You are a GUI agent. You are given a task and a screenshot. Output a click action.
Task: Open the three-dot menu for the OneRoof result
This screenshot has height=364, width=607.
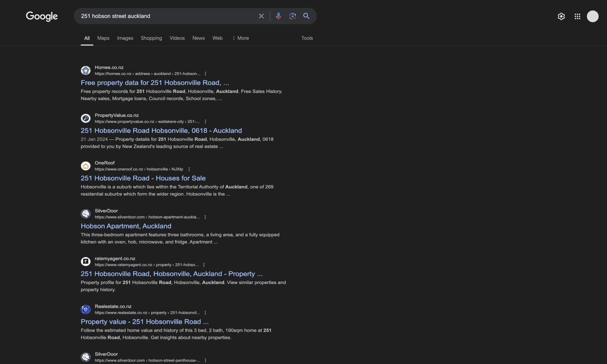pos(189,169)
